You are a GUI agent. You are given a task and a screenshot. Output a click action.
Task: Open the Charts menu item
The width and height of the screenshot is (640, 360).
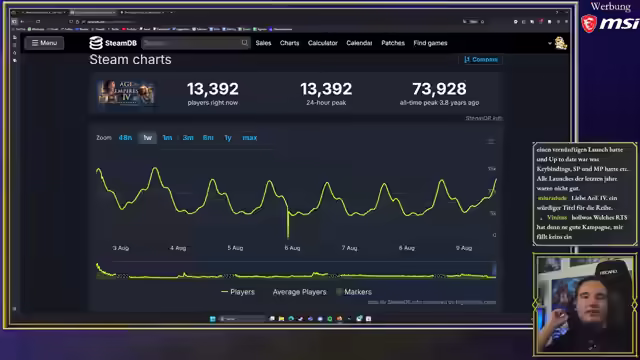click(x=289, y=43)
